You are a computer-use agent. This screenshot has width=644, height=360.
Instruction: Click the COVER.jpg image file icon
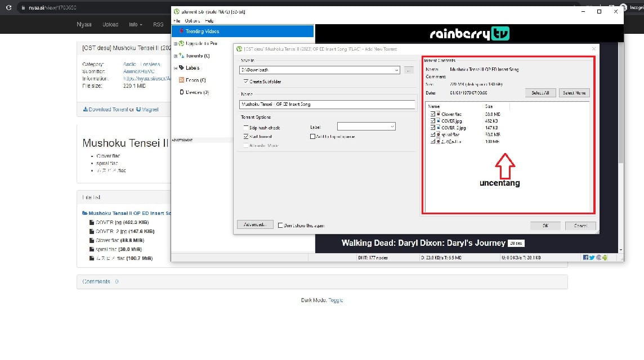point(438,121)
